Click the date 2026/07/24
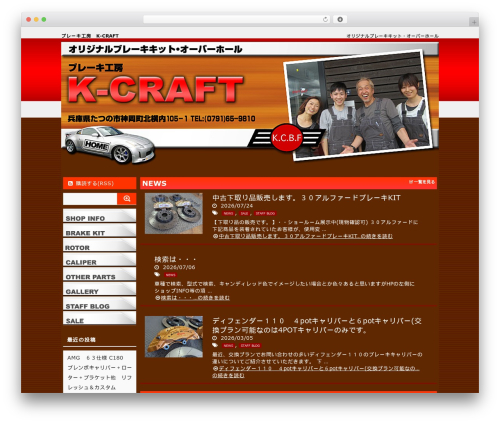Image resolution: width=500 pixels, height=423 pixels. [x=237, y=206]
